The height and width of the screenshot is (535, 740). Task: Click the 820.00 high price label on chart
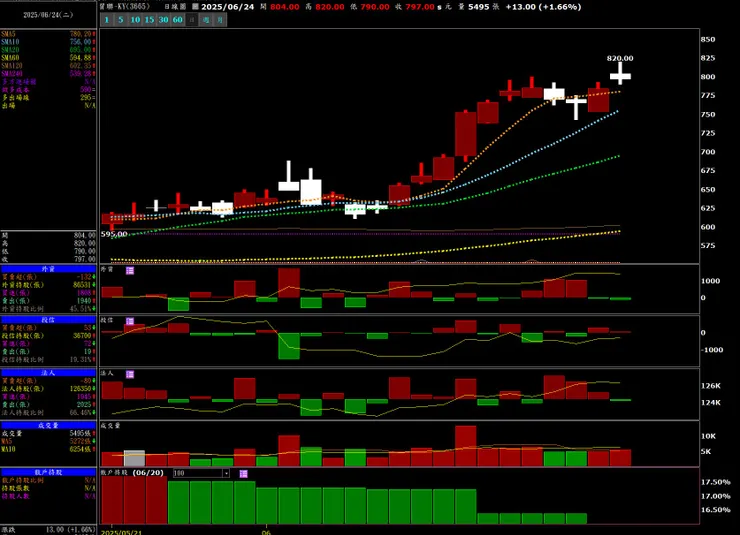point(620,59)
